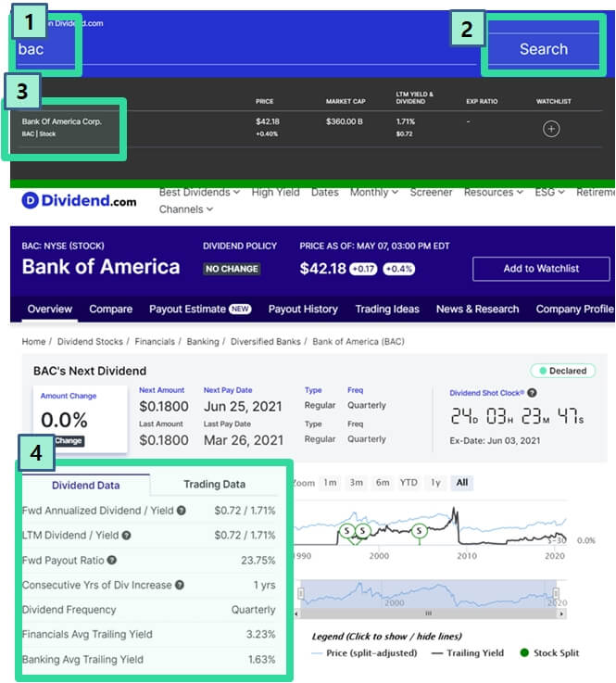
Task: Select the Trading Data tab
Action: [x=214, y=485]
